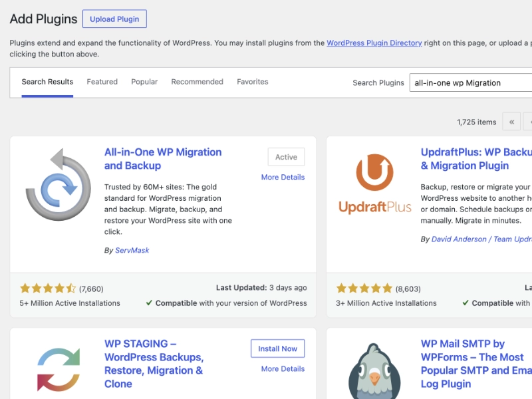Screen dimensions: 532x399
Task: Click the star rating for All-in-One WP Migration
Action: (48, 289)
